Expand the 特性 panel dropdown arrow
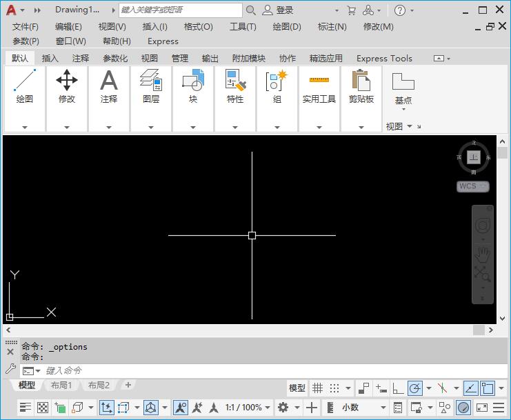 [235, 128]
